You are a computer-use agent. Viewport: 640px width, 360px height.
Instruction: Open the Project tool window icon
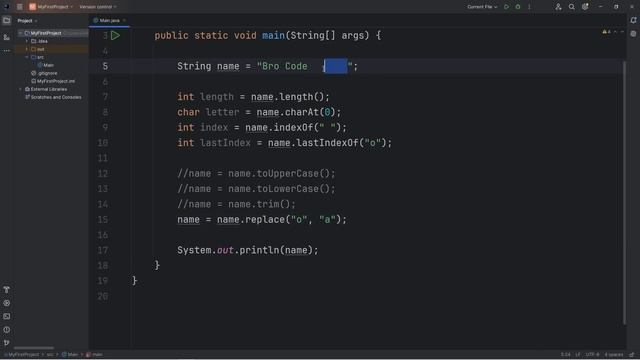click(7, 20)
